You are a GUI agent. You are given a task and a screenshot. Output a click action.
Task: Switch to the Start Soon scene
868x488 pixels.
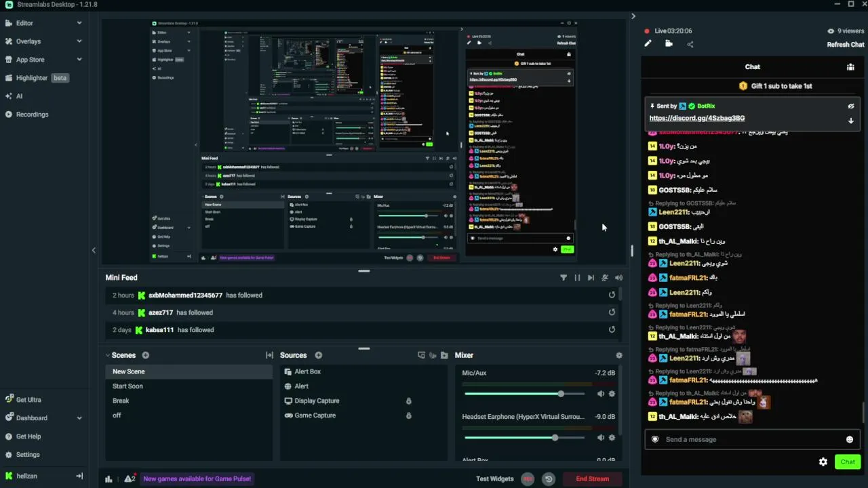(x=189, y=386)
